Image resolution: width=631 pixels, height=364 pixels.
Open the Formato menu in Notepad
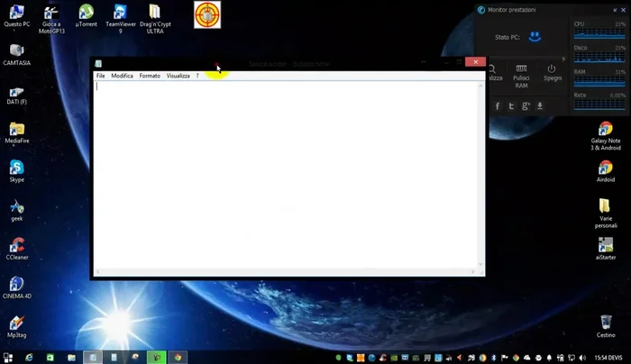pyautogui.click(x=150, y=76)
